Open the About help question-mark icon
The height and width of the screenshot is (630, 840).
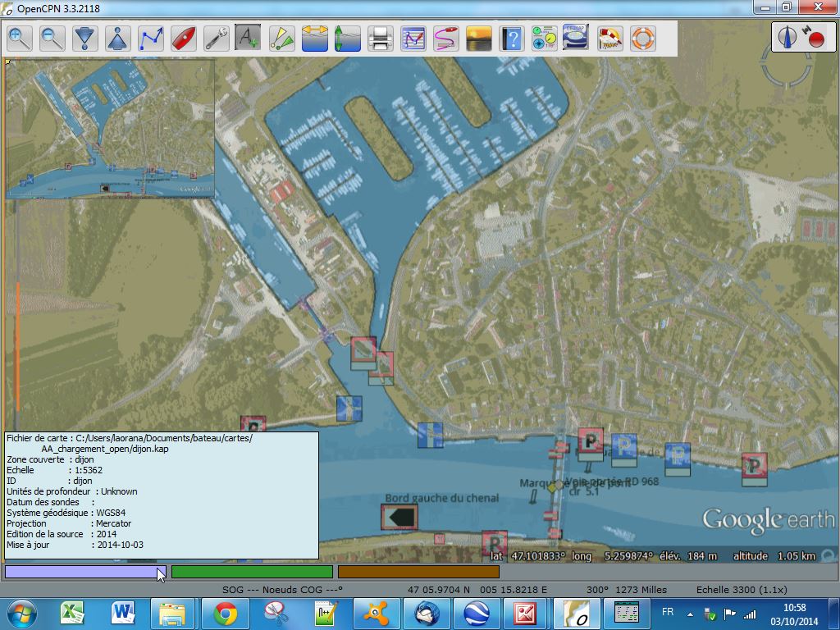[x=512, y=39]
